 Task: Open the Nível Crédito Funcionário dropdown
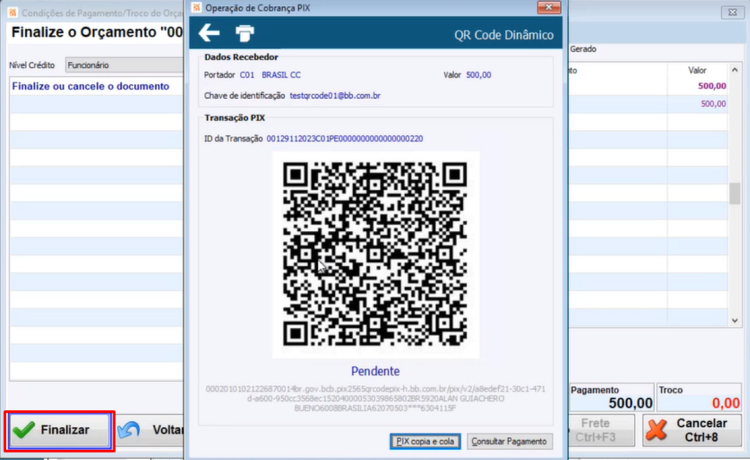124,65
